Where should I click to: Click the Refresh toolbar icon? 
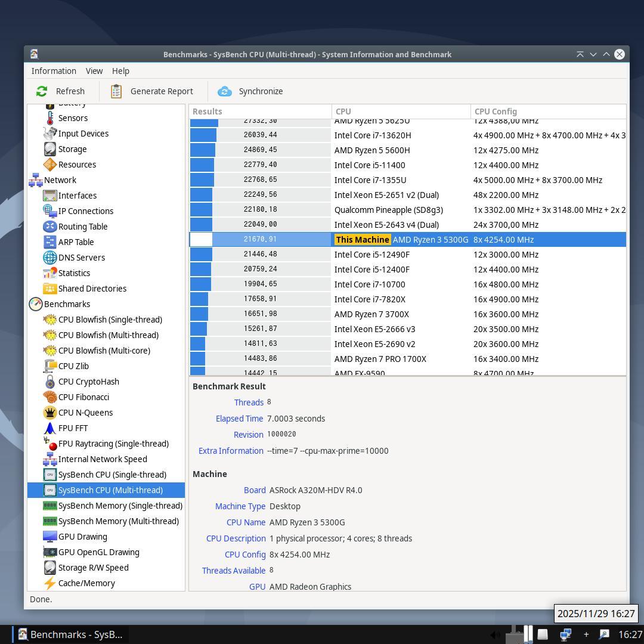(42, 91)
